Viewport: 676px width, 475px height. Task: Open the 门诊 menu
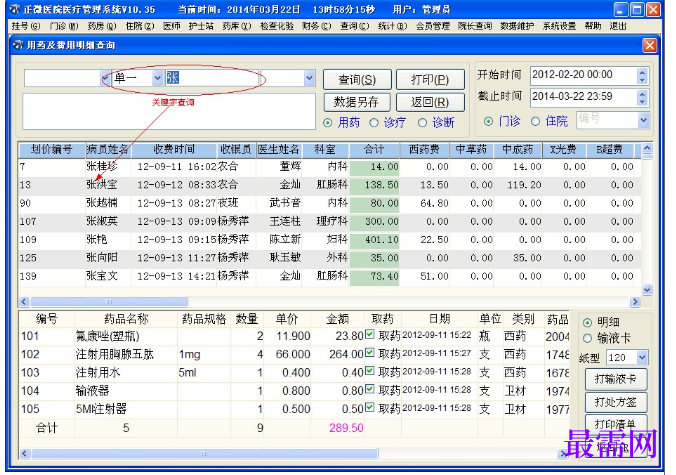pyautogui.click(x=63, y=26)
